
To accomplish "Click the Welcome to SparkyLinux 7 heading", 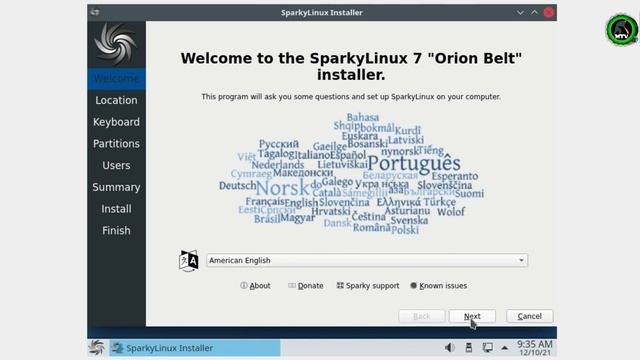I will (351, 67).
